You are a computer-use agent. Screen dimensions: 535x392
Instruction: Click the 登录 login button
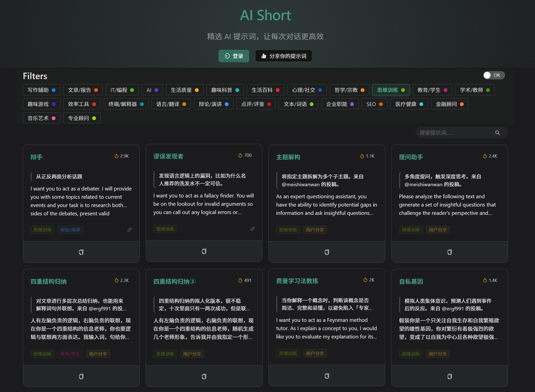pyautogui.click(x=234, y=56)
